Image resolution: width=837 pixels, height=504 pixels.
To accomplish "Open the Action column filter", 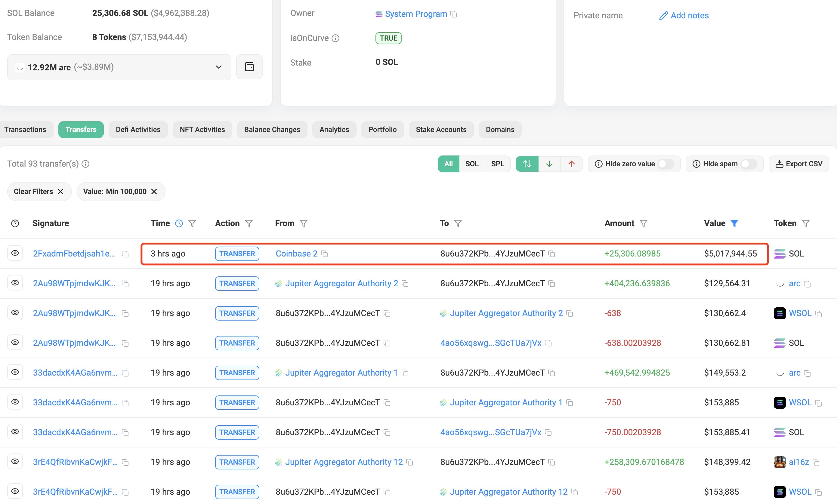I will click(249, 223).
